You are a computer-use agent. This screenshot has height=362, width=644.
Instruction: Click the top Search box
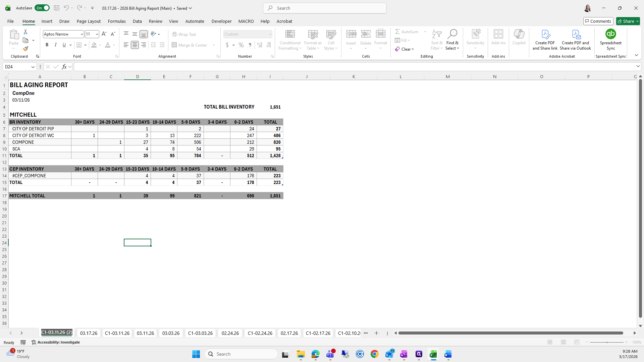pos(324,8)
